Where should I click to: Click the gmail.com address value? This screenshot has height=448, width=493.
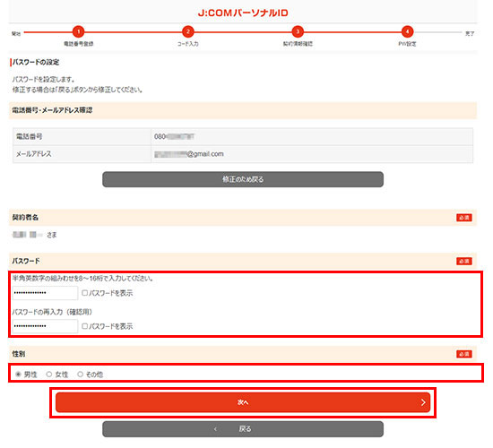(189, 154)
